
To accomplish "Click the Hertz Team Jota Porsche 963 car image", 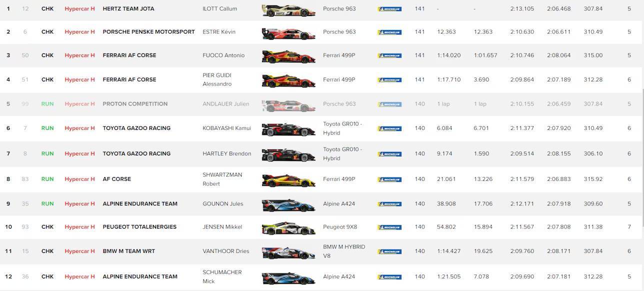I will [x=288, y=9].
